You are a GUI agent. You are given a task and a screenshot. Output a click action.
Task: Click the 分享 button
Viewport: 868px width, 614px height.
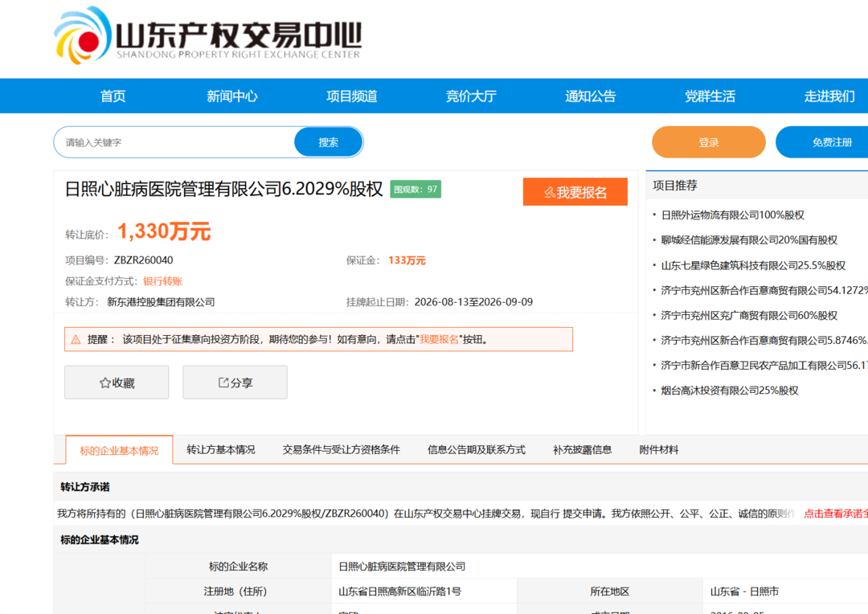pyautogui.click(x=235, y=383)
